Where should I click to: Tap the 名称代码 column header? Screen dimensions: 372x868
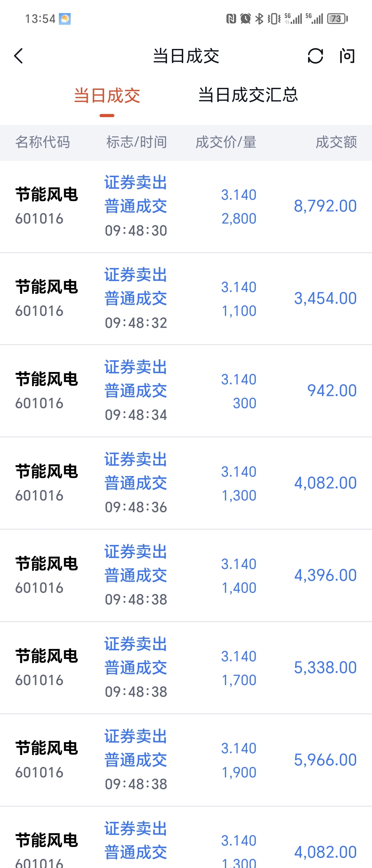point(43,142)
